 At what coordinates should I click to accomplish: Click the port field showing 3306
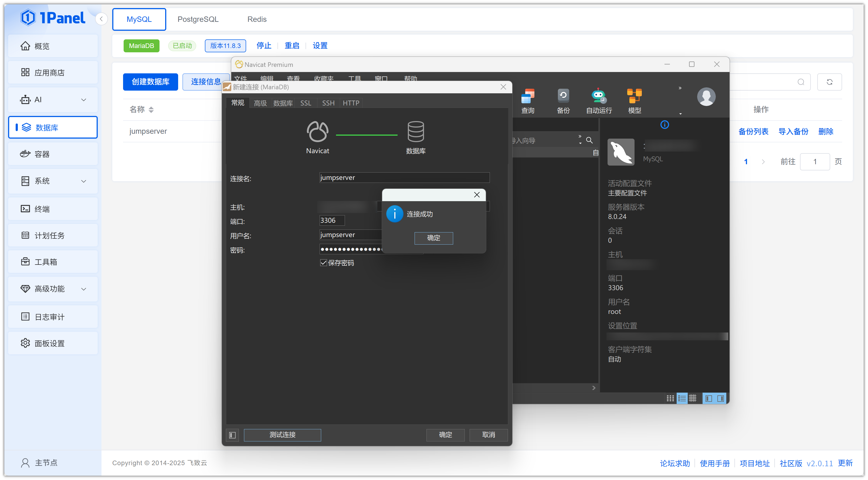coord(331,221)
